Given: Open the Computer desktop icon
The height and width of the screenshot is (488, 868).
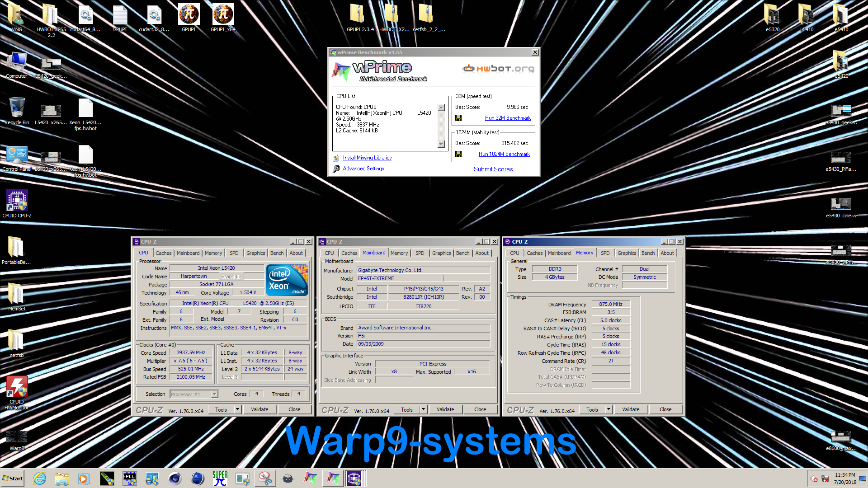Looking at the screenshot, I should tap(17, 61).
